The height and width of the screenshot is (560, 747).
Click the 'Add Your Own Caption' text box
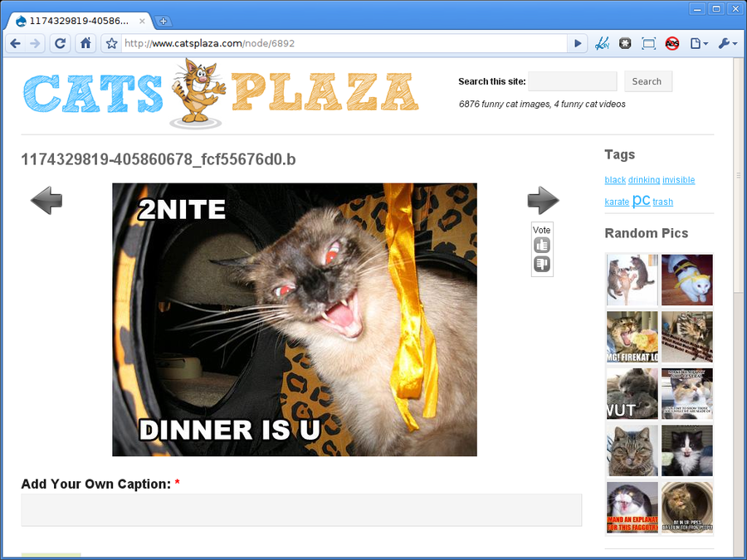pyautogui.click(x=301, y=510)
